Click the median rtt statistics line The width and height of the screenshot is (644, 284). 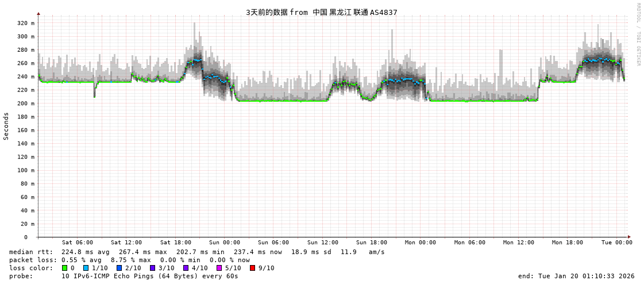196,252
